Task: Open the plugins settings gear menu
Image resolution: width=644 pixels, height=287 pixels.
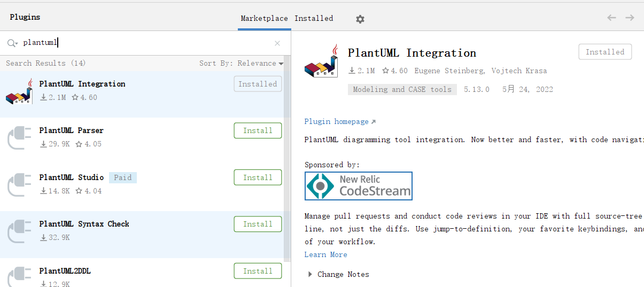Action: [360, 19]
